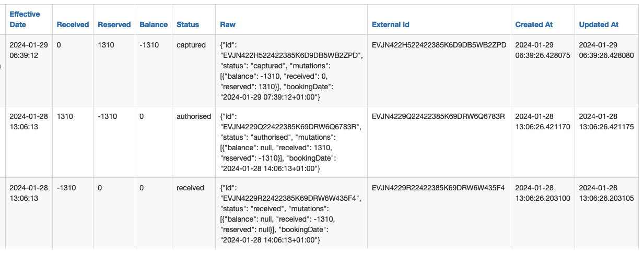644x255 pixels.
Task: Select the 'received' status cell
Action: click(190, 188)
